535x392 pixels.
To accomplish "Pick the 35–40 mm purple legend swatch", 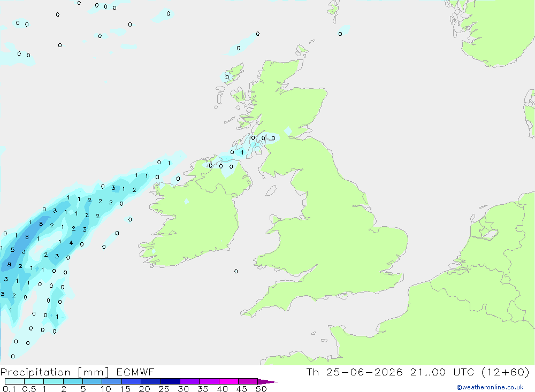I will coord(209,381).
